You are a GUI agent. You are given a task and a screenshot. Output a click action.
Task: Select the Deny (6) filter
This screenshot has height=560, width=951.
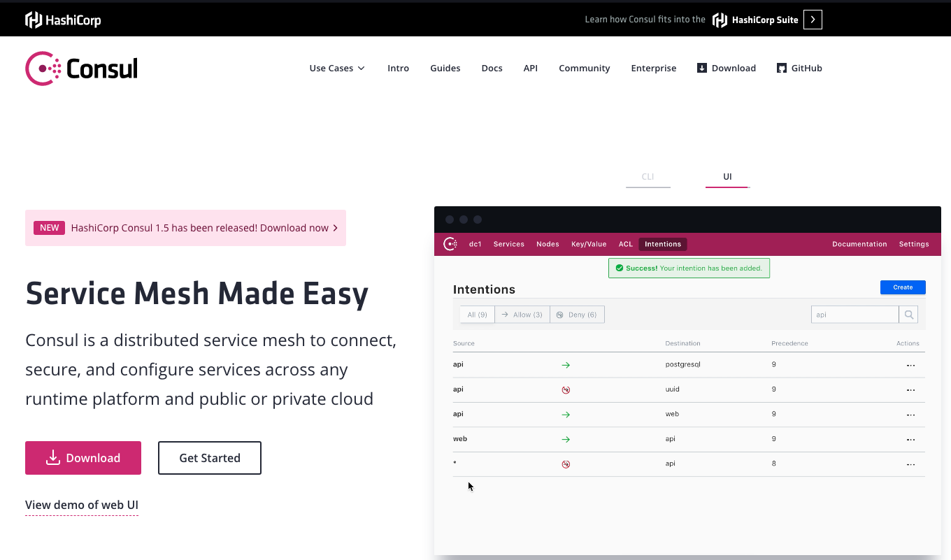577,315
